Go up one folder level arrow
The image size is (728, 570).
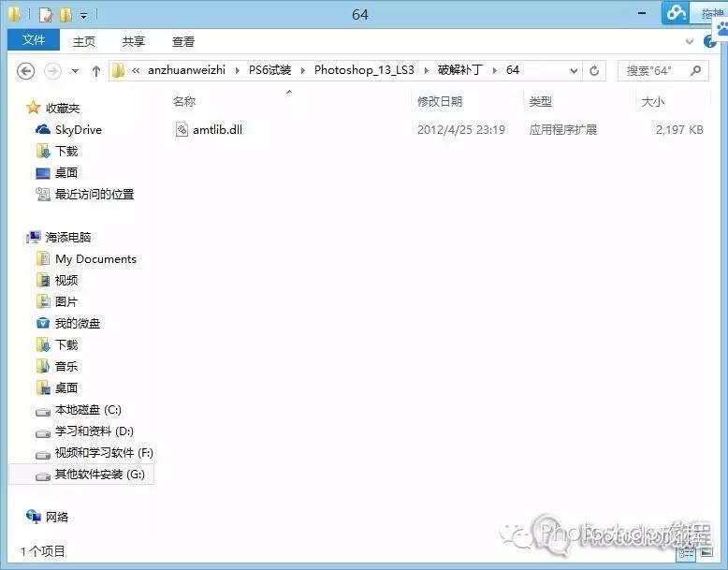[x=96, y=71]
